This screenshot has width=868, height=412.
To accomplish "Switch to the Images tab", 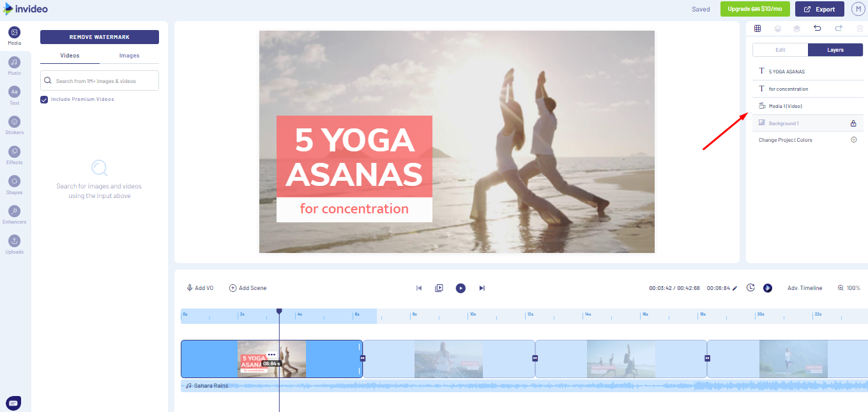I will click(129, 56).
